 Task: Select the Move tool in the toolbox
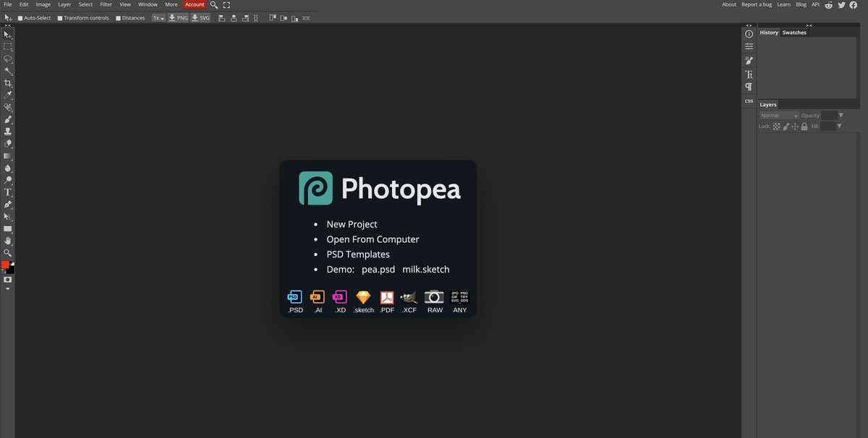click(x=8, y=34)
